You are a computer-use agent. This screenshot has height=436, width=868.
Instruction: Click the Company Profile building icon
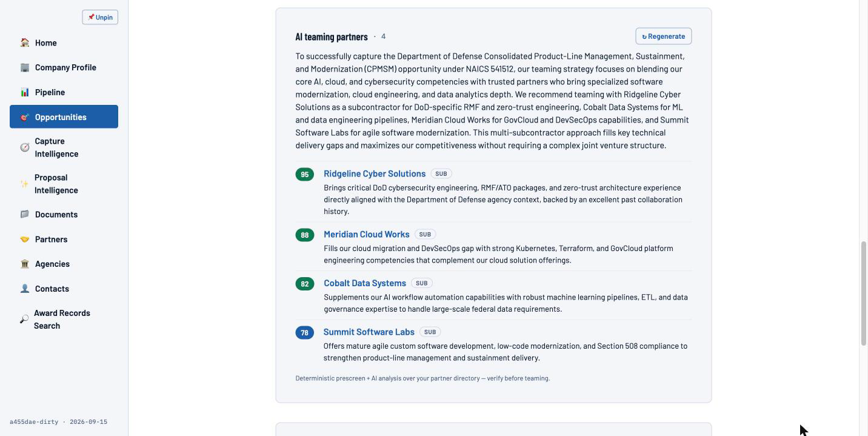[x=25, y=67]
